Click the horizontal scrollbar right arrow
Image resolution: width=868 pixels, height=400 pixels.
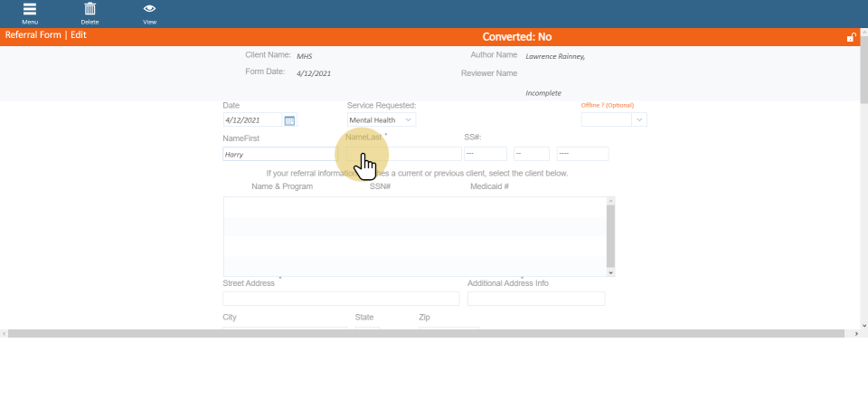click(x=854, y=334)
